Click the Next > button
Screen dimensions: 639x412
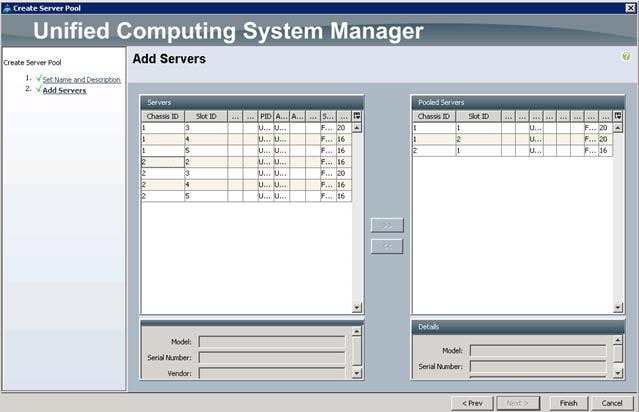(x=518, y=403)
